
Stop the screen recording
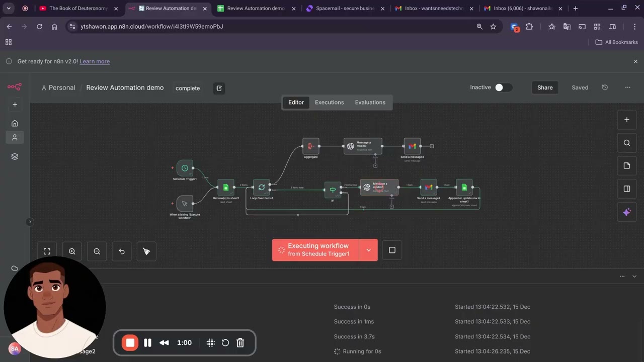pyautogui.click(x=130, y=342)
